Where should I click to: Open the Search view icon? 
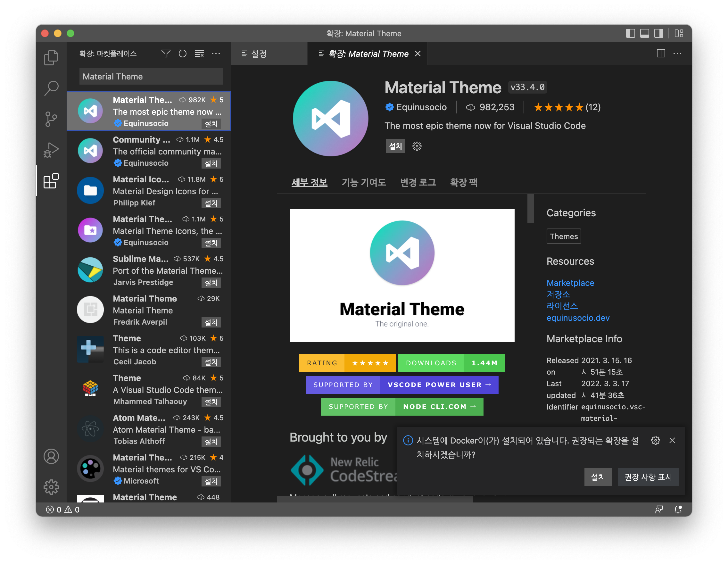pyautogui.click(x=51, y=88)
